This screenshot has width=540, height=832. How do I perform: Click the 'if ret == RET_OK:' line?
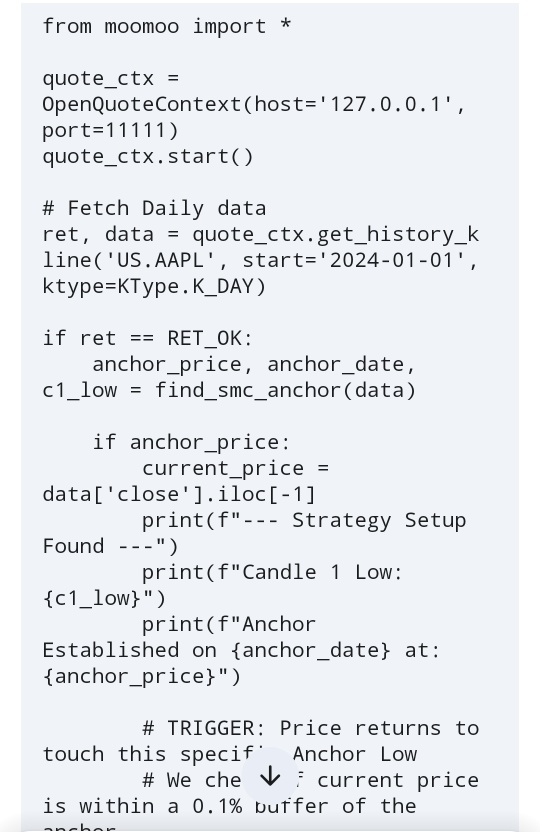pyautogui.click(x=148, y=338)
